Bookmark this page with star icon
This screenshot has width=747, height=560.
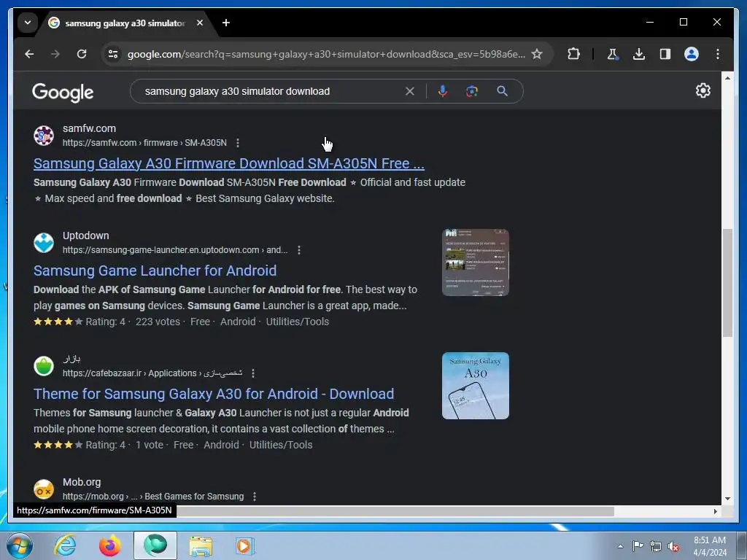(537, 54)
